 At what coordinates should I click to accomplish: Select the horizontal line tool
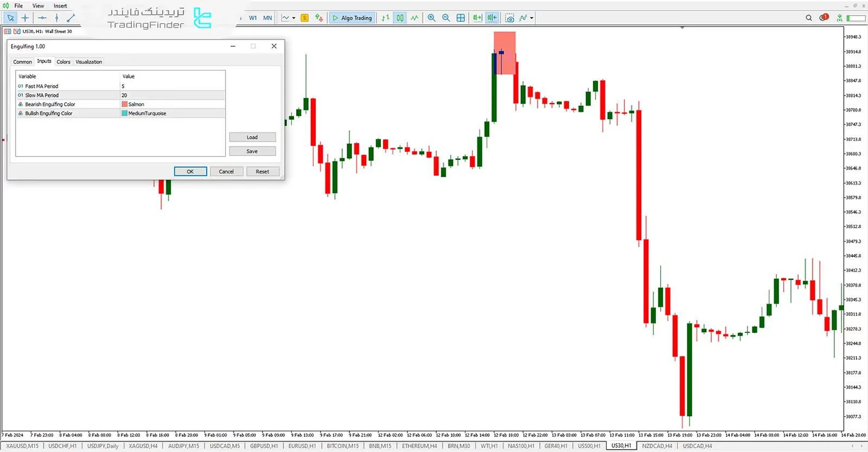(x=42, y=18)
